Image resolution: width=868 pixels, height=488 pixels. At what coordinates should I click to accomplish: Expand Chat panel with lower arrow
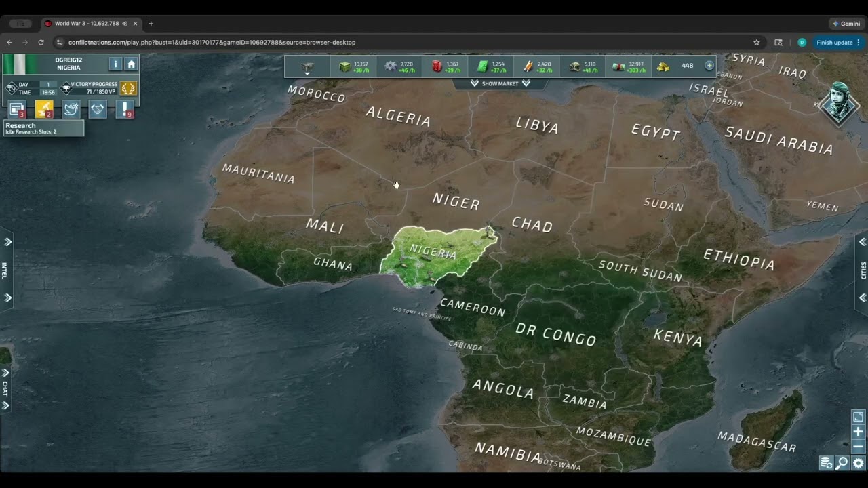tap(5, 405)
